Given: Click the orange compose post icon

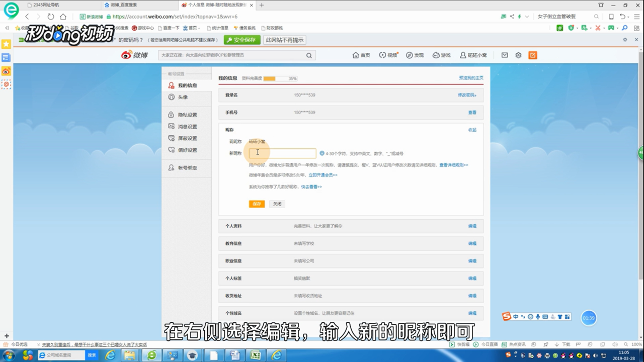Looking at the screenshot, I should [x=533, y=55].
